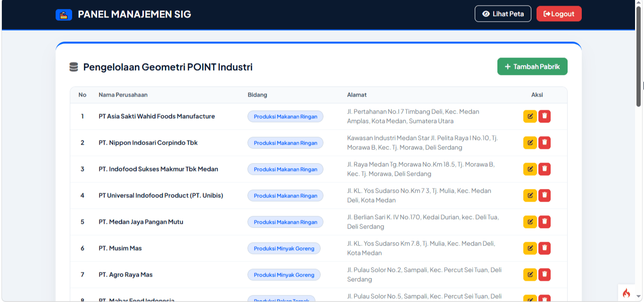Click the red Logout button
Screen dimensions: 644x302
pyautogui.click(x=559, y=14)
